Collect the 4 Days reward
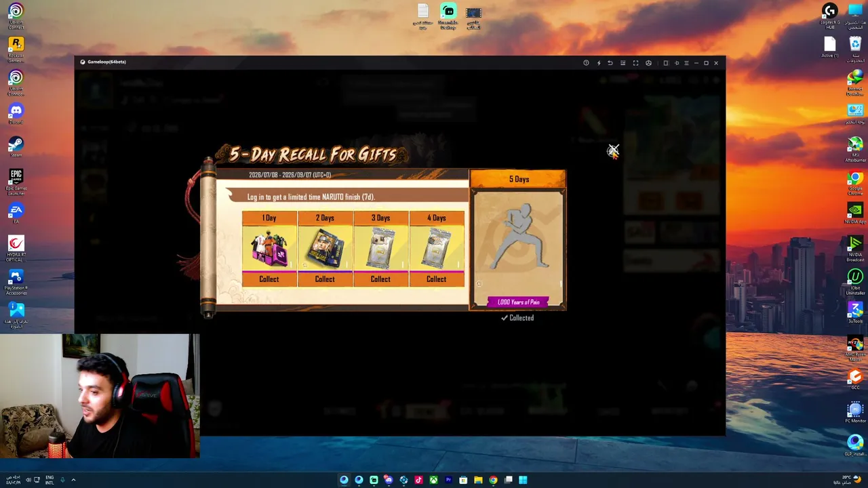The image size is (868, 488). pyautogui.click(x=436, y=279)
